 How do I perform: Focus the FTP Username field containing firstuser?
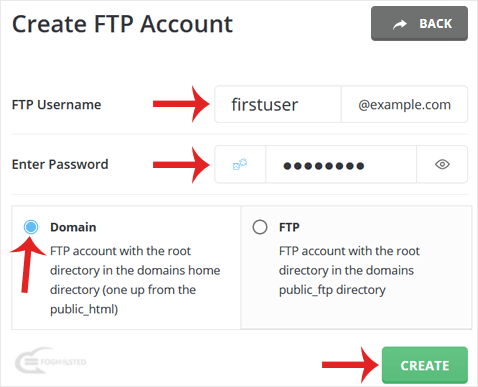(278, 104)
